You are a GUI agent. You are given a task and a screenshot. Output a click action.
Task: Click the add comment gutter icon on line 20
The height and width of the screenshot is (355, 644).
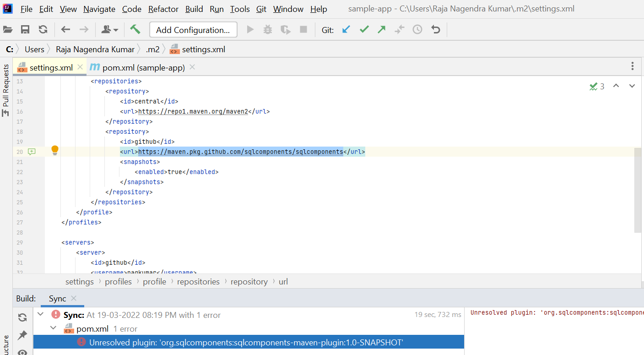(x=32, y=152)
